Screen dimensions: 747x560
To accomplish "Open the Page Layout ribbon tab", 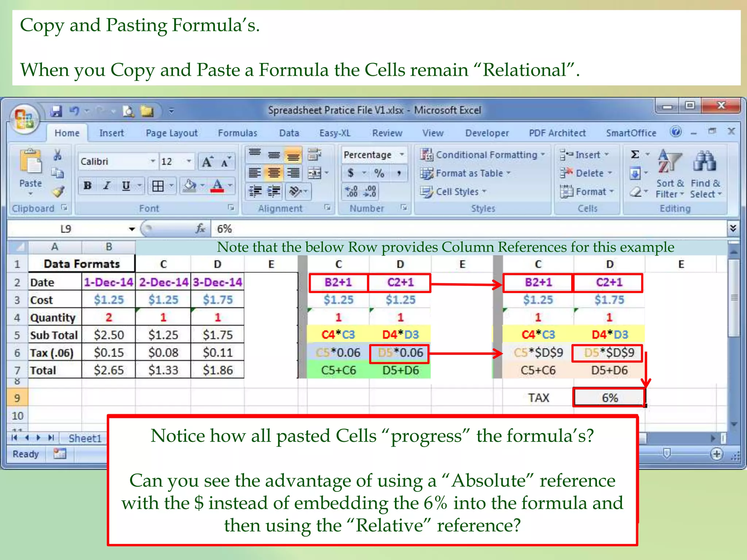I will (x=171, y=133).
